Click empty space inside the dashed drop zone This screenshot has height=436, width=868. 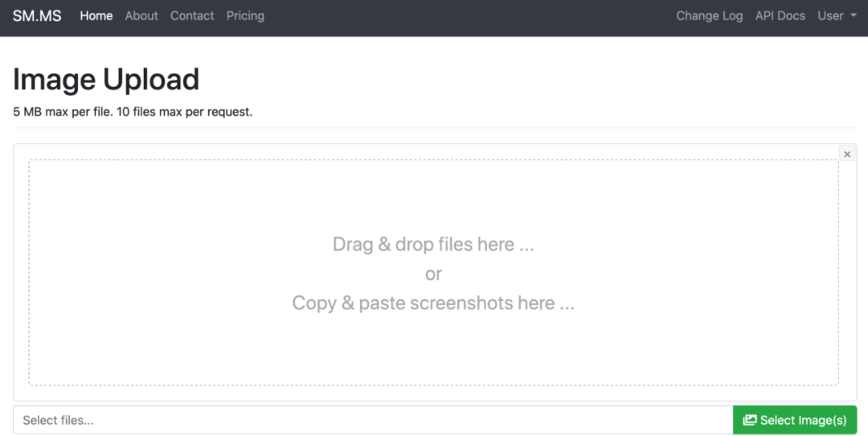click(x=161, y=338)
